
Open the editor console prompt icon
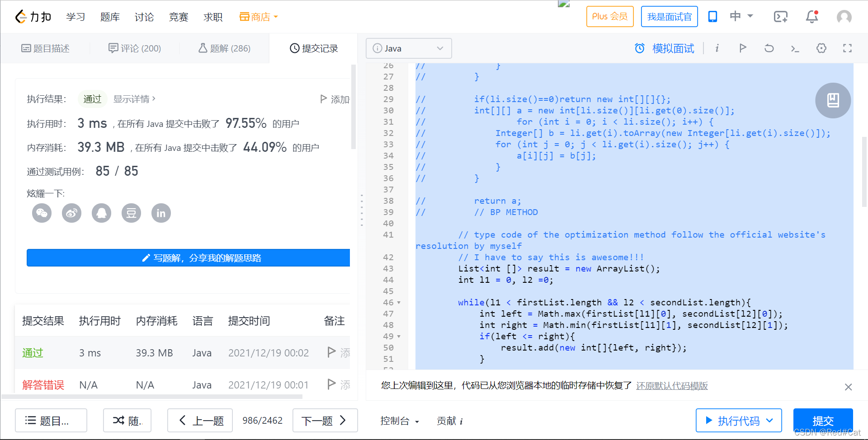795,48
